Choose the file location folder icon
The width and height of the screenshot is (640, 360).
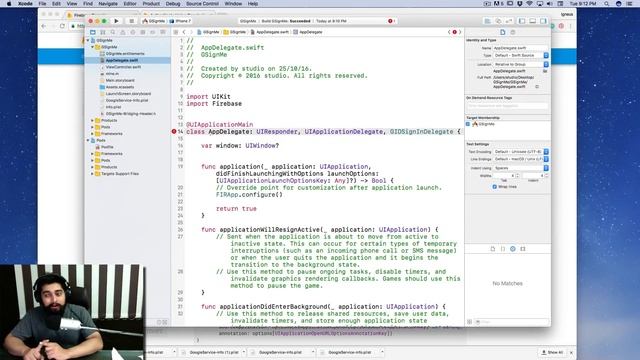point(545,71)
